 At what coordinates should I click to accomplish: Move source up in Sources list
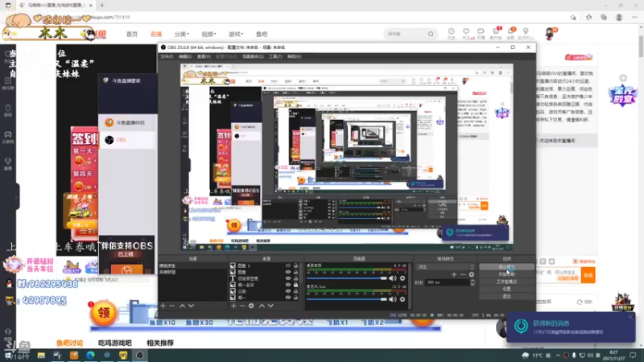pos(262,306)
